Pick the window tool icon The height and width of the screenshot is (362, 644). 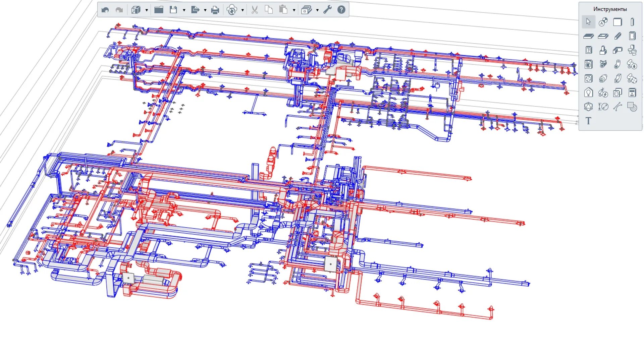click(589, 50)
